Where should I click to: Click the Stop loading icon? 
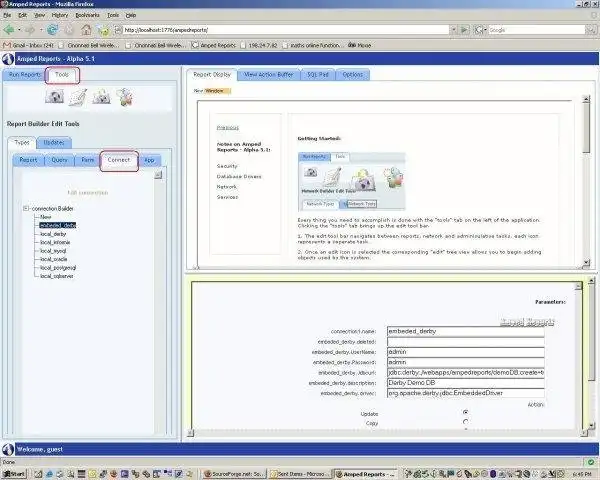[x=69, y=29]
